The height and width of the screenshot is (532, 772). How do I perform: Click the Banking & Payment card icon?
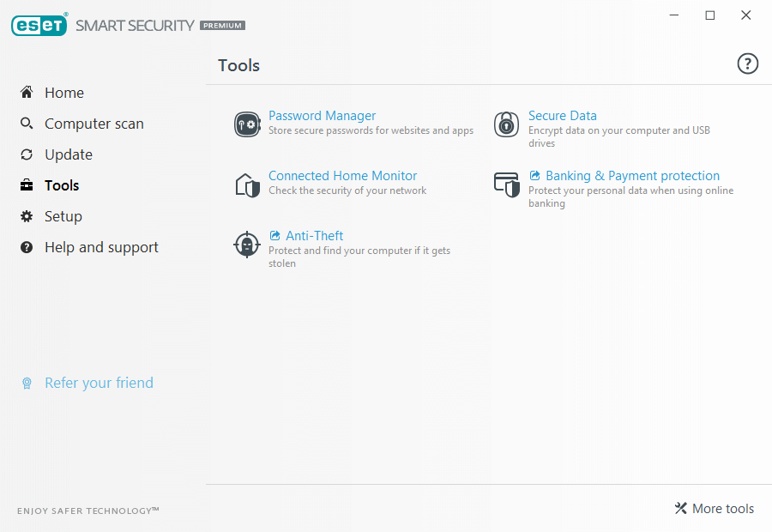click(507, 184)
